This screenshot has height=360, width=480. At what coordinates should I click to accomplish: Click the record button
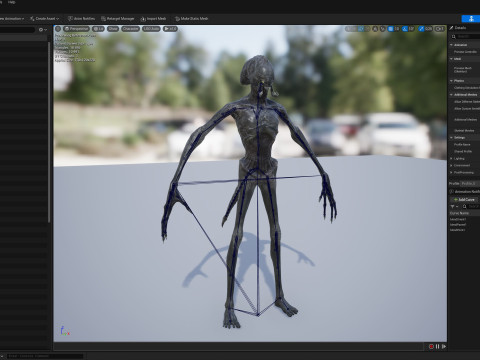click(431, 347)
